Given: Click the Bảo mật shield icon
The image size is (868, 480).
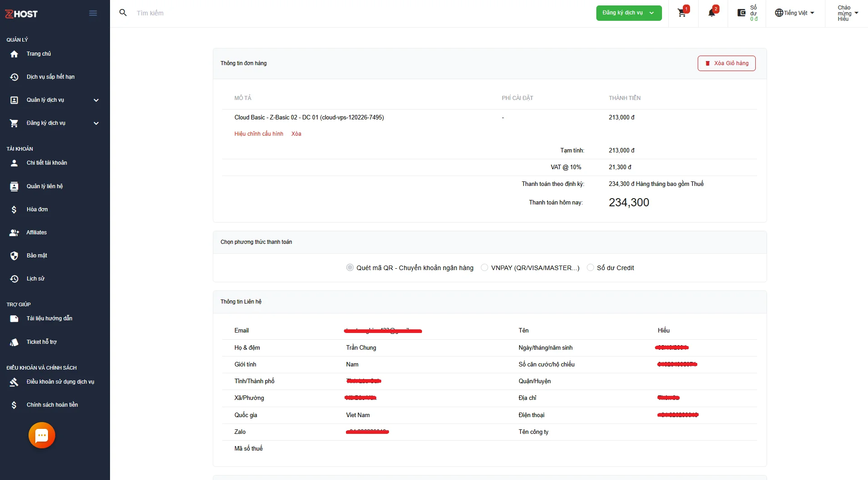Looking at the screenshot, I should (x=14, y=256).
